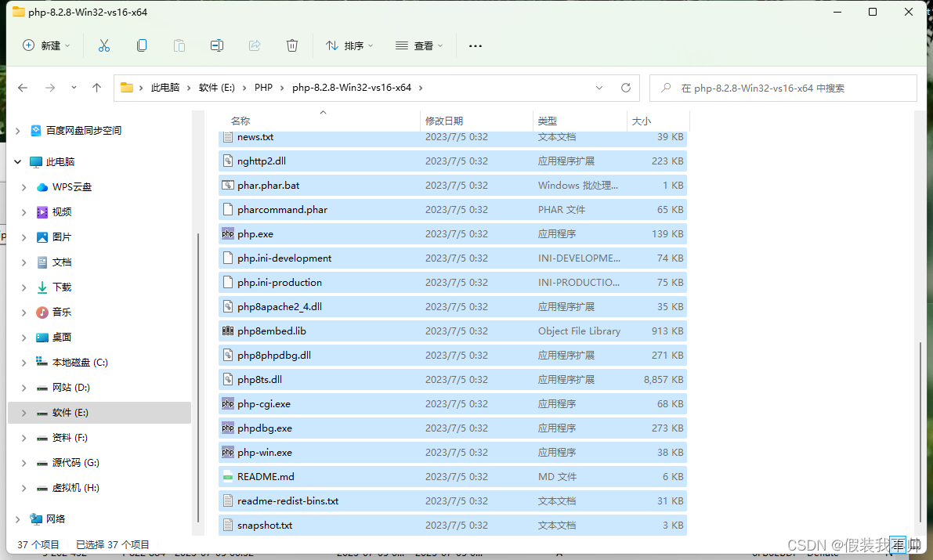Image resolution: width=933 pixels, height=560 pixels.
Task: Click php-8.2.8-Win32-vs16-x64 breadcrumb segment
Action: tap(352, 88)
